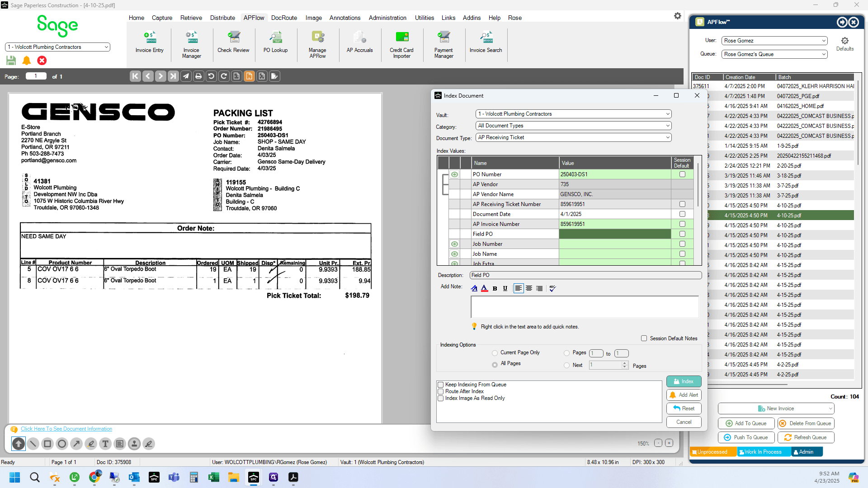Expand the Vault dropdown in Index Document
The image size is (868, 488).
(573, 114)
